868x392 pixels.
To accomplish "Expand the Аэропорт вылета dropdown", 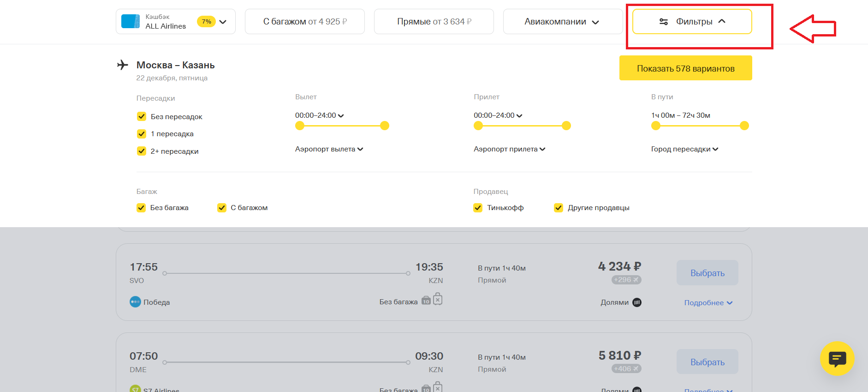I will click(x=329, y=149).
